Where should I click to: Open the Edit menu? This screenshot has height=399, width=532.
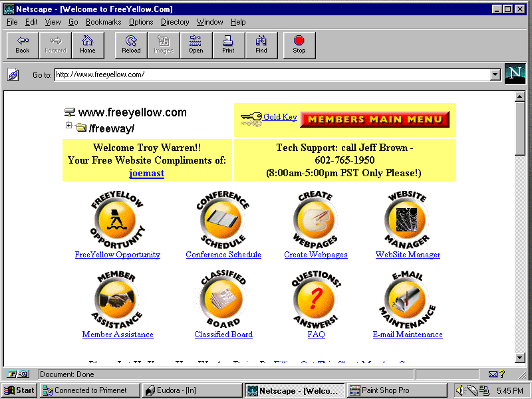tap(31, 22)
